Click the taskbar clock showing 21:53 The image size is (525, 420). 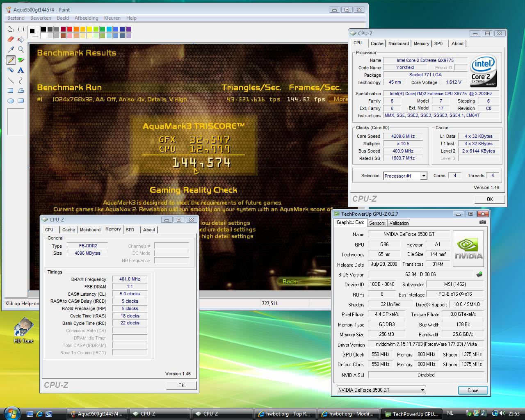[514, 413]
